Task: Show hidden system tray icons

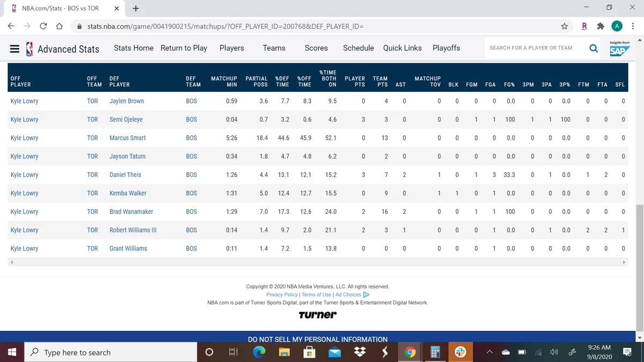Action: 489,352
